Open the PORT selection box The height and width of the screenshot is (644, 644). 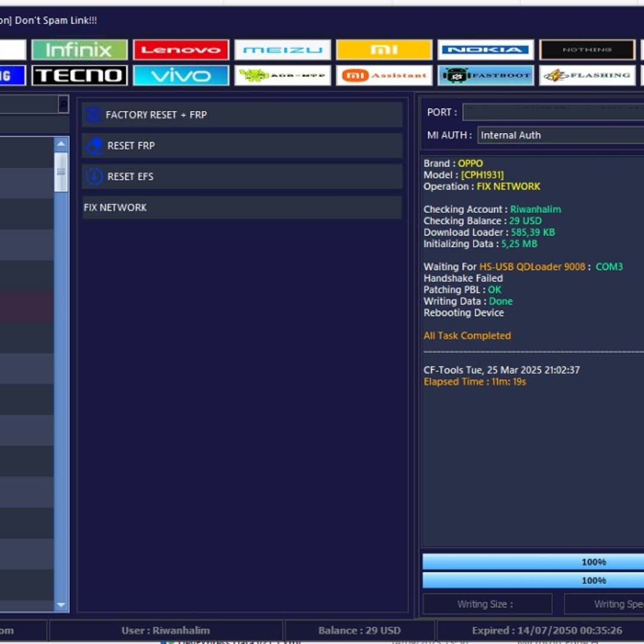click(x=553, y=112)
